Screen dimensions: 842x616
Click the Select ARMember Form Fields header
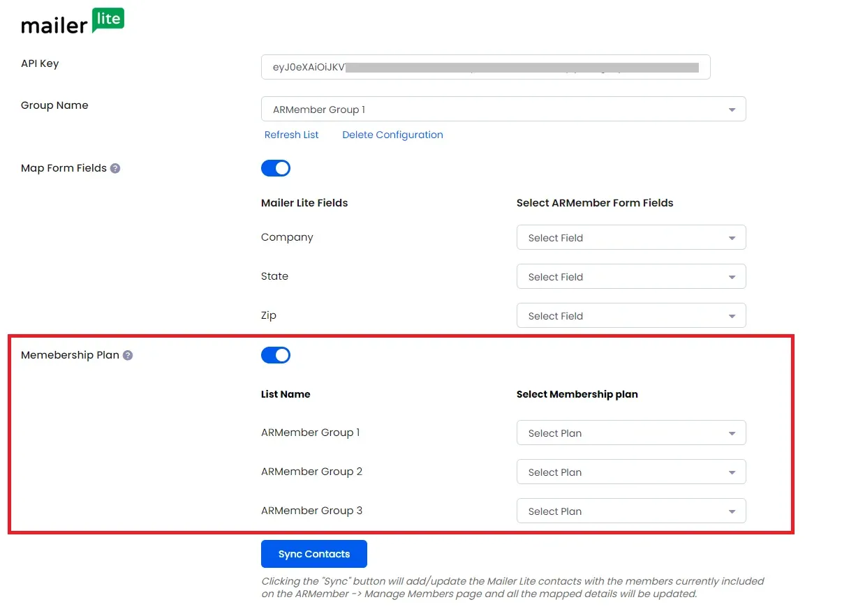click(595, 203)
